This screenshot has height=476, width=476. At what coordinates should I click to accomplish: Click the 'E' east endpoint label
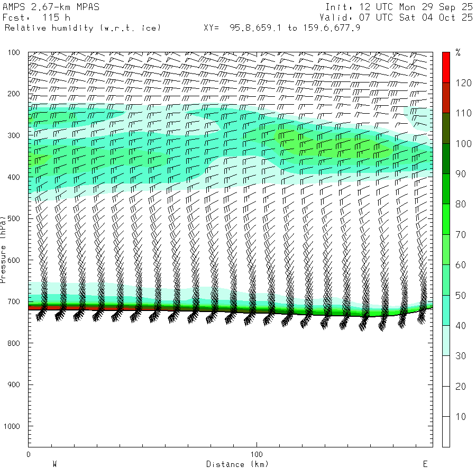click(425, 464)
